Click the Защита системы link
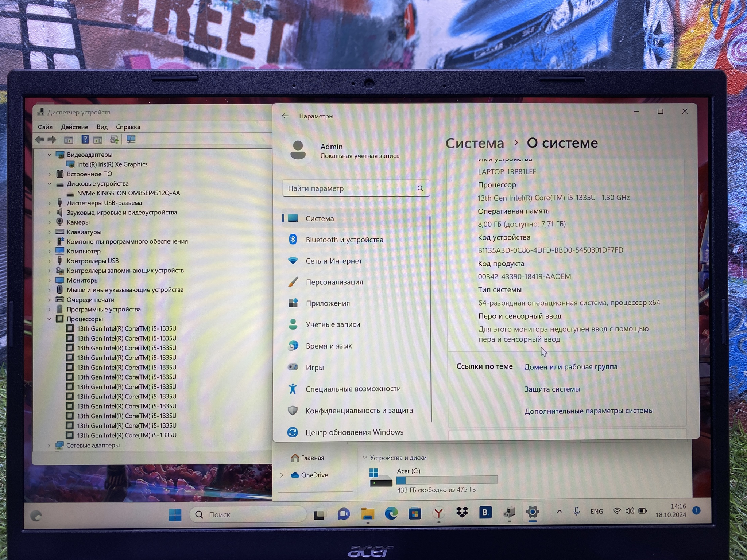This screenshot has height=560, width=747. coord(552,389)
